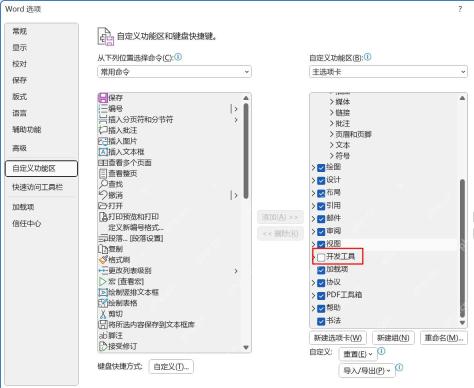Choose the 打开 open folder command icon
The width and height of the screenshot is (474, 388).
[103, 206]
